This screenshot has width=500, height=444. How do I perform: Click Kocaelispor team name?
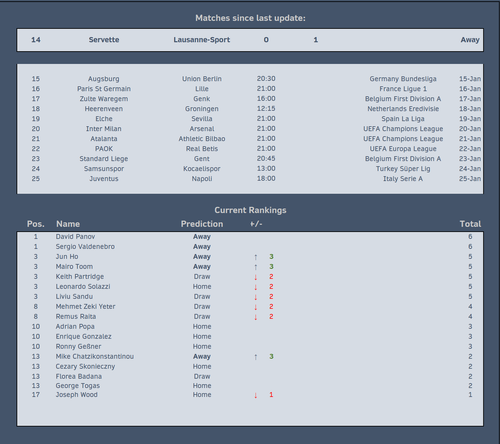[202, 169]
